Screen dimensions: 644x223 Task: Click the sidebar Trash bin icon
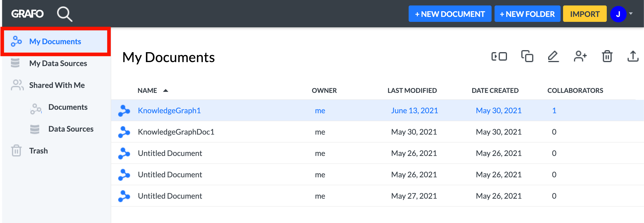pos(16,150)
